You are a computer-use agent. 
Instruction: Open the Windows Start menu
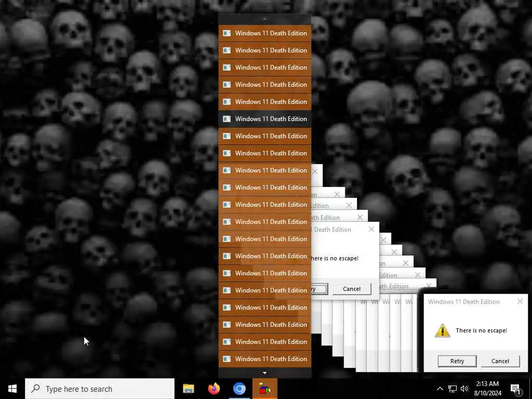click(12, 389)
